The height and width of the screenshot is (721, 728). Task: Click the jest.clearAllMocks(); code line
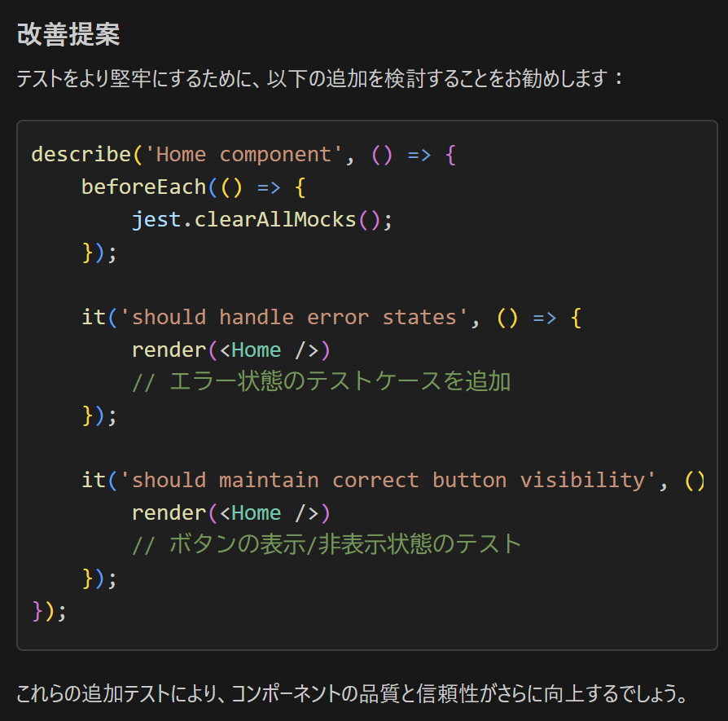[x=262, y=220]
